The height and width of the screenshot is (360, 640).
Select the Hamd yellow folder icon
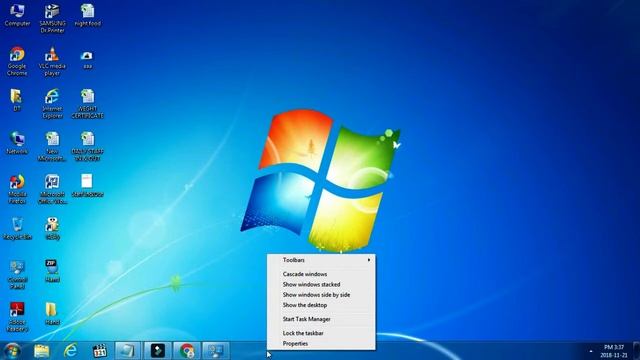[52, 314]
